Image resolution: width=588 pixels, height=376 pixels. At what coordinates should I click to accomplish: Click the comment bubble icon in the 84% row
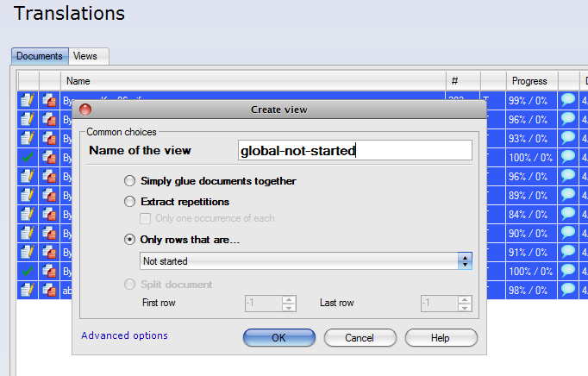[x=568, y=214]
